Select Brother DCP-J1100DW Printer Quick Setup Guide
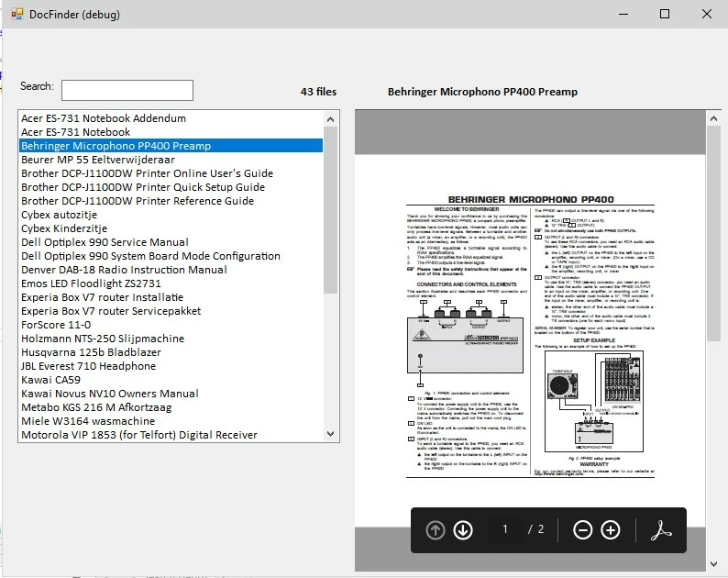Screen dimensions: 728x578 pyautogui.click(x=171, y=187)
